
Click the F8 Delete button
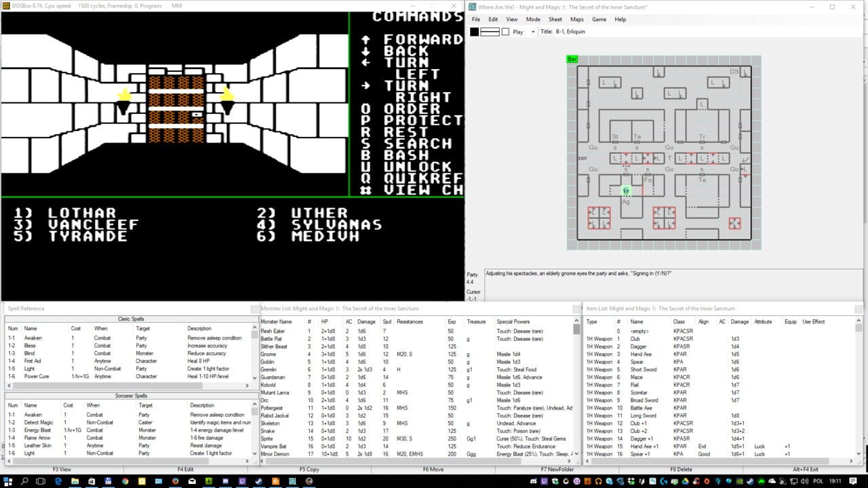click(x=683, y=469)
